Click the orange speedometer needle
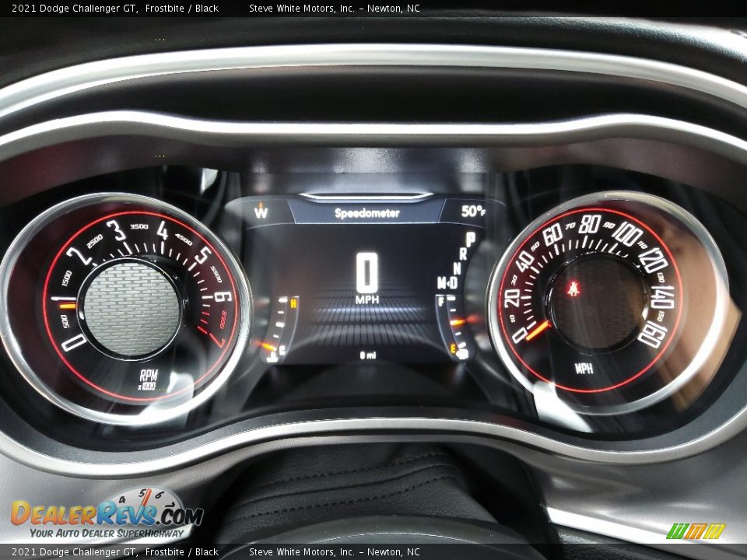The width and height of the screenshot is (747, 560). click(x=538, y=331)
